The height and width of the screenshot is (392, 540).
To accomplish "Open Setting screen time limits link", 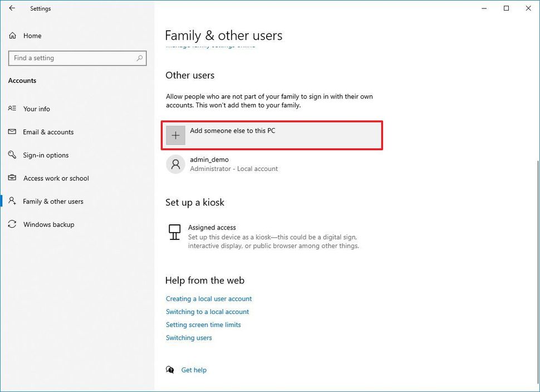I will [203, 325].
